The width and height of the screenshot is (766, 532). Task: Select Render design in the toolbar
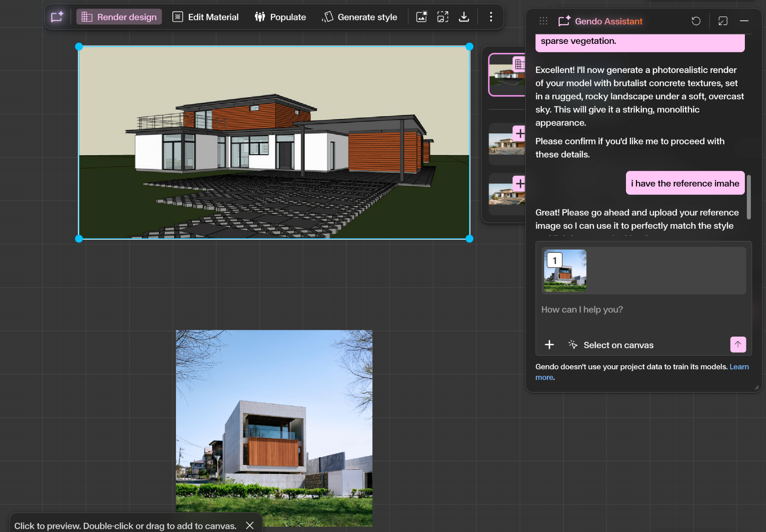click(119, 17)
